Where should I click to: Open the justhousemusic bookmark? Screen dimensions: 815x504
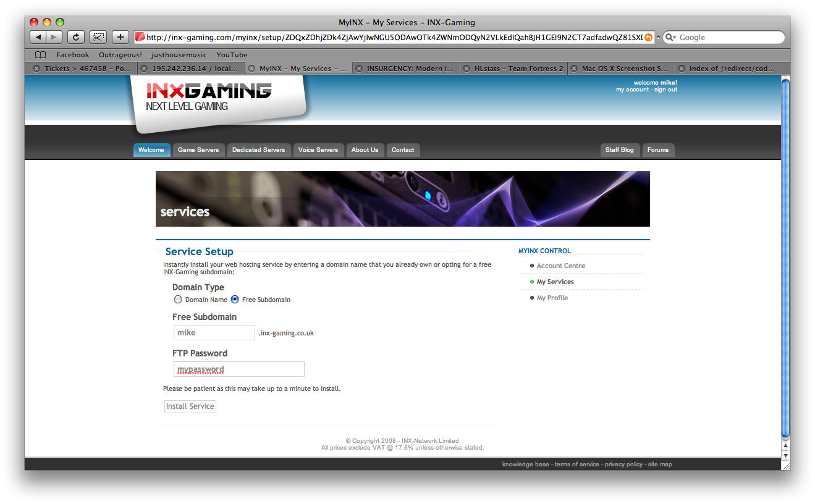(179, 55)
